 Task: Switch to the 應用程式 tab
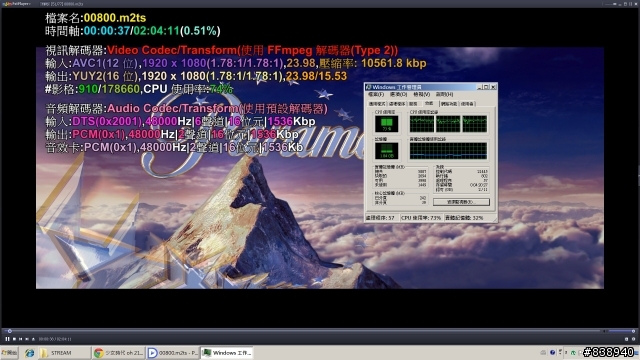coord(377,104)
